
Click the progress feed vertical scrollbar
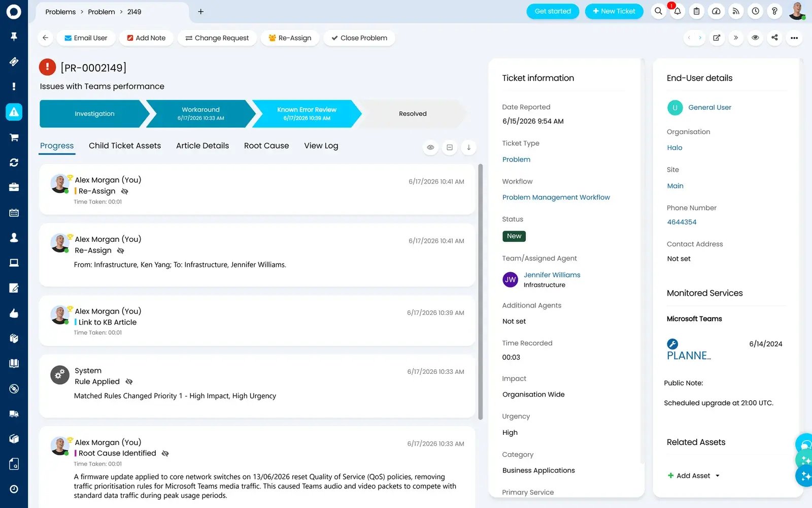[481, 292]
